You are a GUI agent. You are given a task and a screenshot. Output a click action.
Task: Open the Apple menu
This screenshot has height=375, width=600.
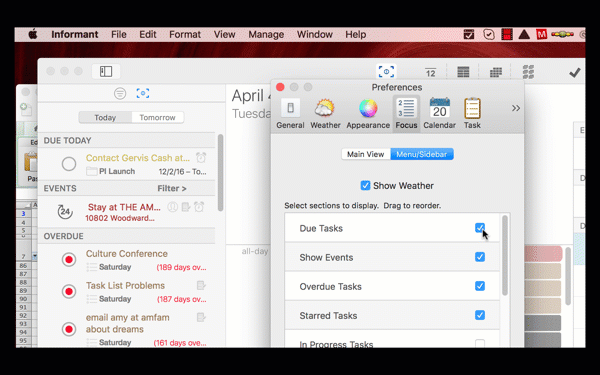pos(33,34)
